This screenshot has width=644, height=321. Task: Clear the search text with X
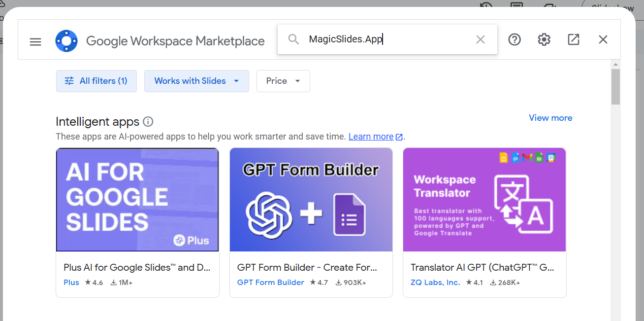pos(481,39)
